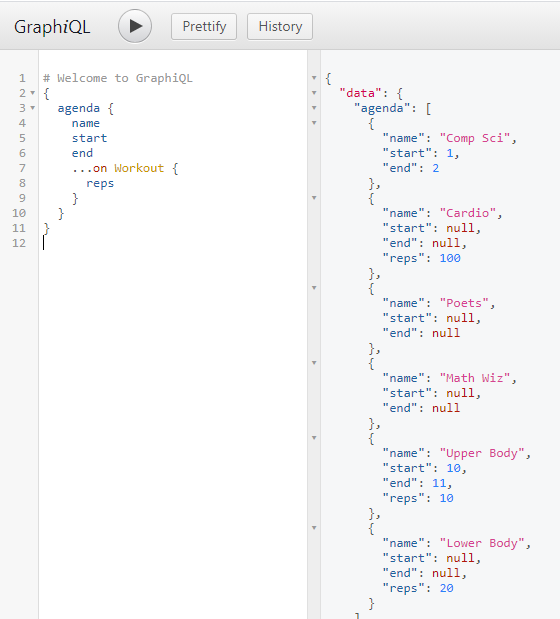The image size is (560, 619).
Task: Click the 'agenda' field in query editor
Action: (79, 108)
